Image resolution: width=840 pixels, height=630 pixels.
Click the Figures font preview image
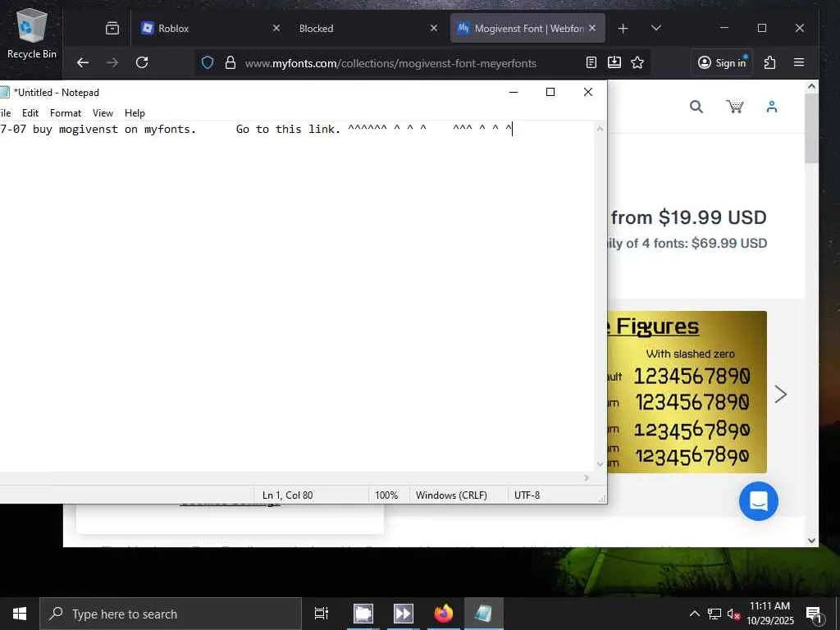pyautogui.click(x=687, y=391)
